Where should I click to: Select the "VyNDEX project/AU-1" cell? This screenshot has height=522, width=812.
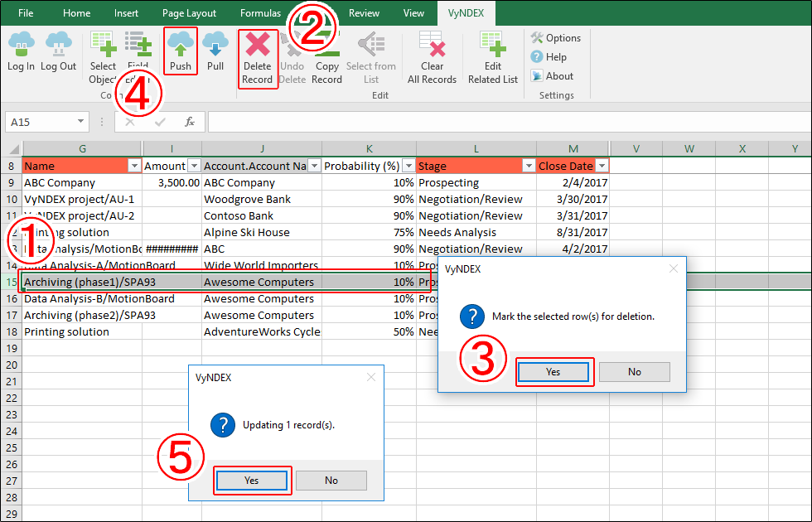[x=82, y=200]
